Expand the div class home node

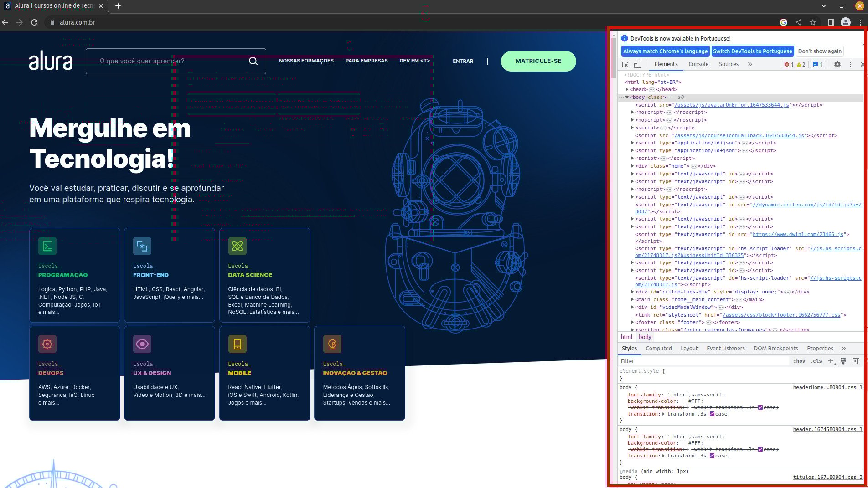(632, 166)
